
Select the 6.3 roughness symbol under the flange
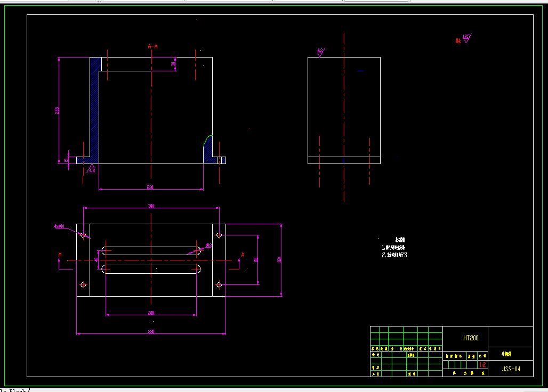tap(91, 169)
